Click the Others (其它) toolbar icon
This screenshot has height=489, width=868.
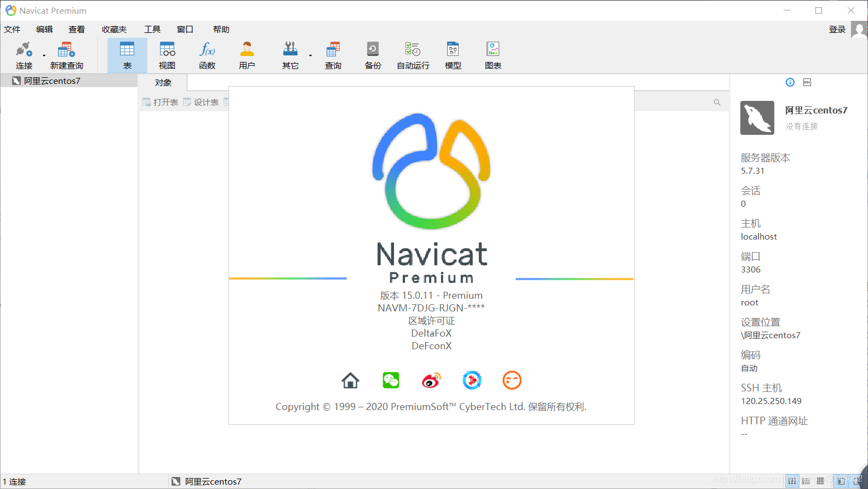tap(290, 55)
